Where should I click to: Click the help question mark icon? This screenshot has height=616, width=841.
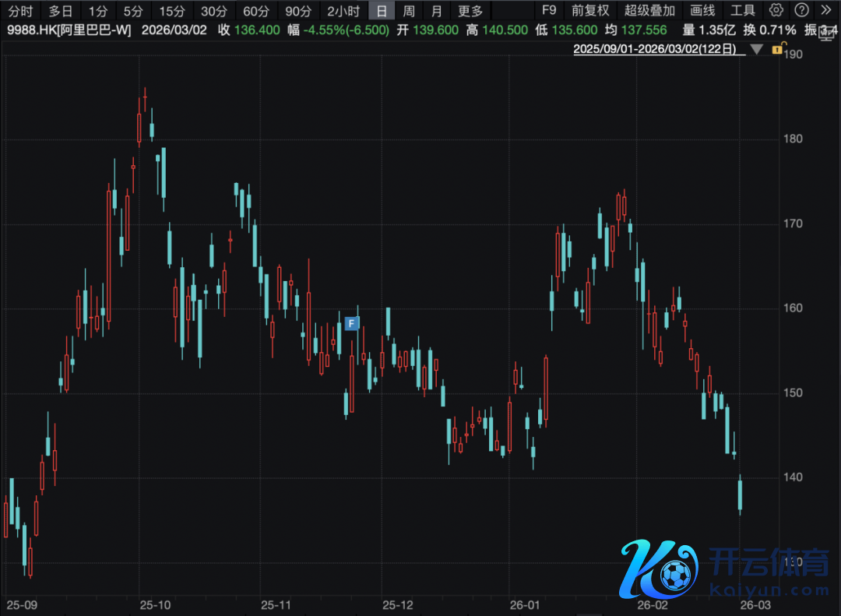(802, 10)
